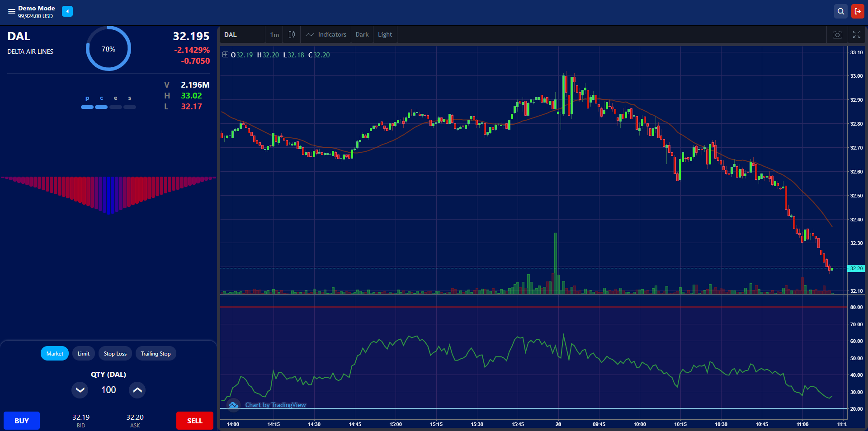Click the volume value 2.196M

pyautogui.click(x=195, y=84)
